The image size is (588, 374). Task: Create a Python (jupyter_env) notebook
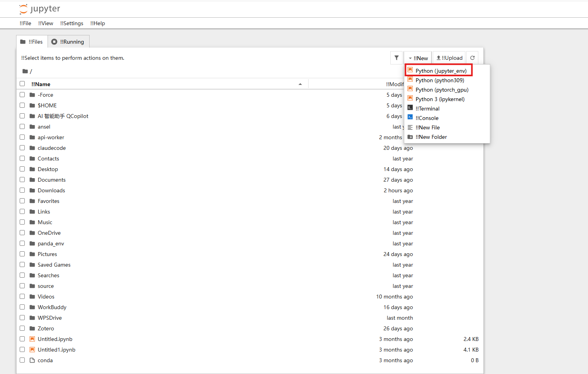click(441, 71)
